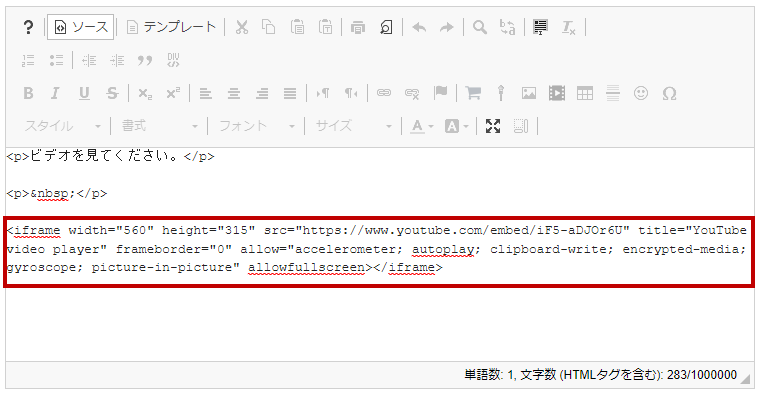The width and height of the screenshot is (759, 393).
Task: Click the Cut scissors icon
Action: click(242, 27)
